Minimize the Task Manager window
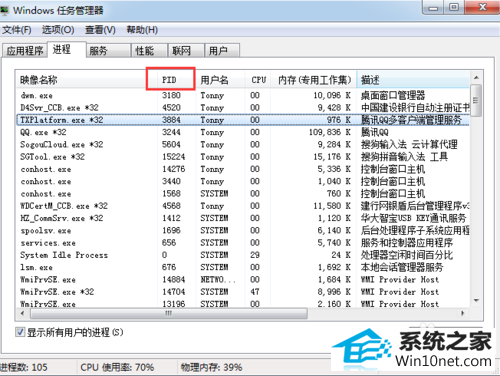 pos(433,7)
